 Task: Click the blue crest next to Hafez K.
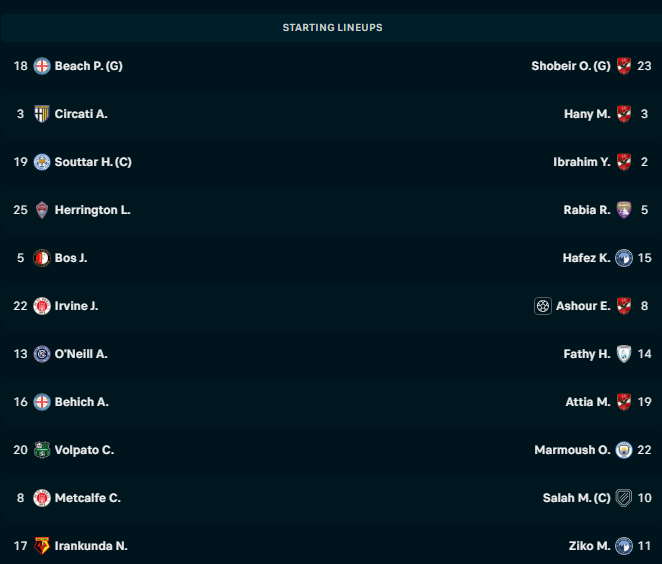624,258
